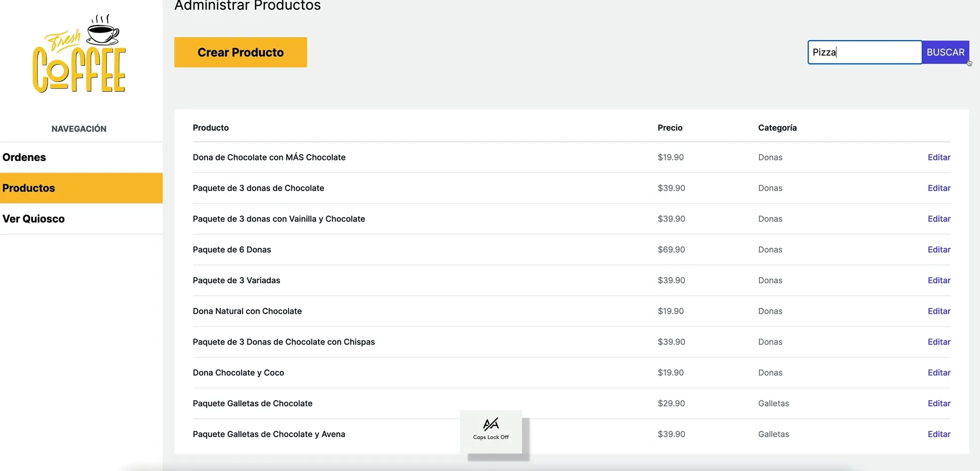Click the Categoría column header

tap(777, 128)
